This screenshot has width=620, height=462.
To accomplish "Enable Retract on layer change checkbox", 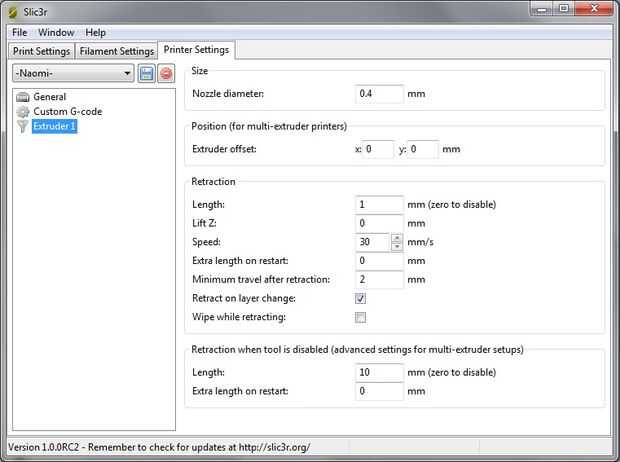I will coord(360,298).
